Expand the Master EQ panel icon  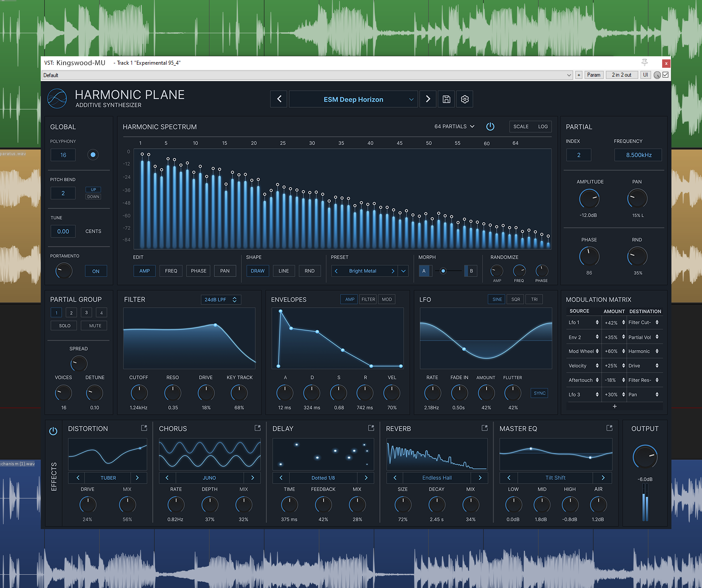pos(609,428)
